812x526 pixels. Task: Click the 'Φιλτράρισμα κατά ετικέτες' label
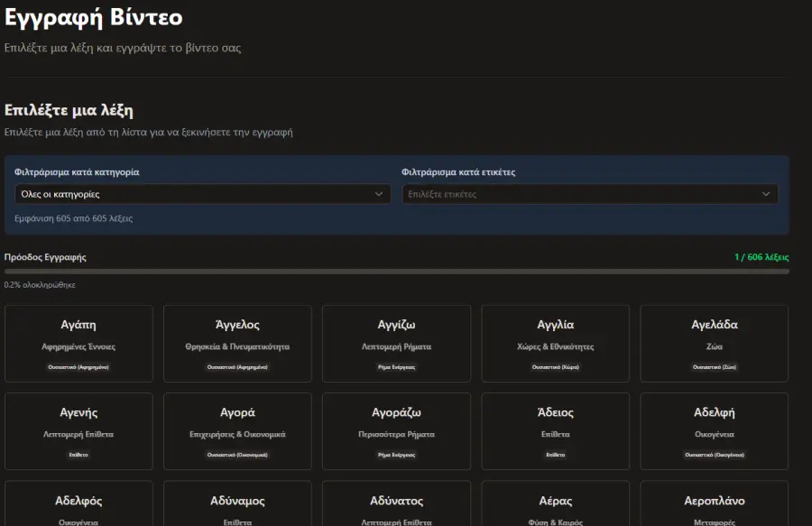click(x=459, y=172)
